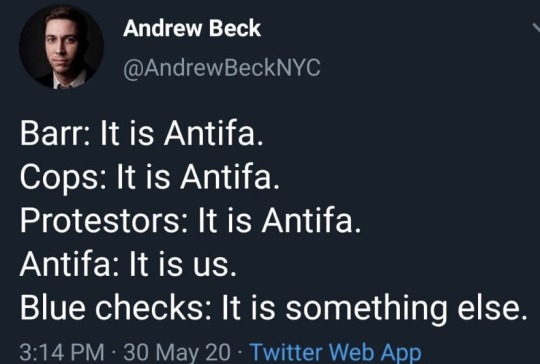540x364 pixels.
Task: Click the 3:14 PM timestamp
Action: 62,352
